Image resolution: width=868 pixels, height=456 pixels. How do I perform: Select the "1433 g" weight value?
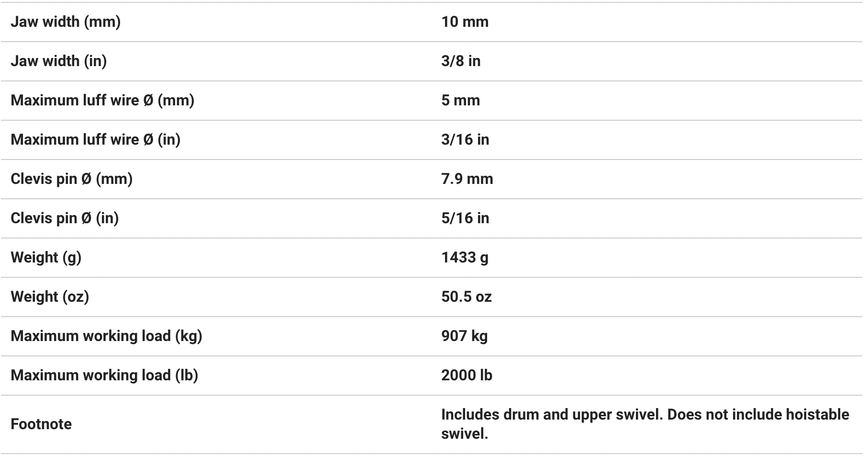[465, 258]
